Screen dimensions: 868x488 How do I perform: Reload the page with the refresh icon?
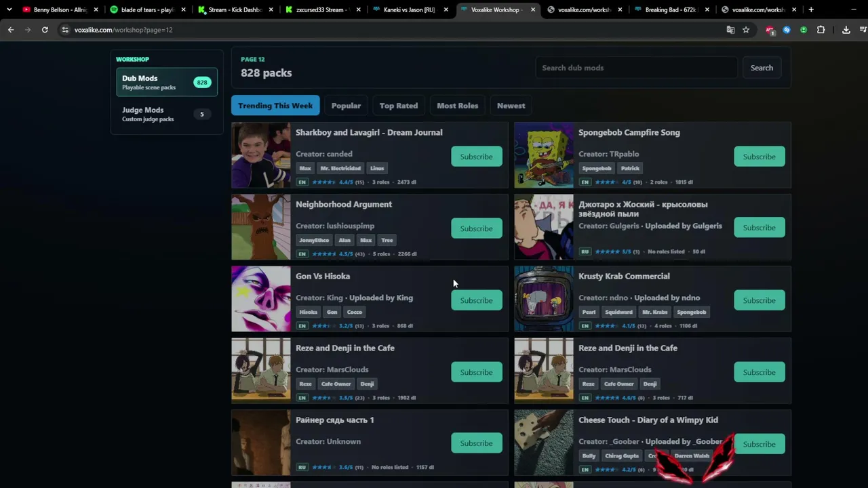tap(45, 30)
